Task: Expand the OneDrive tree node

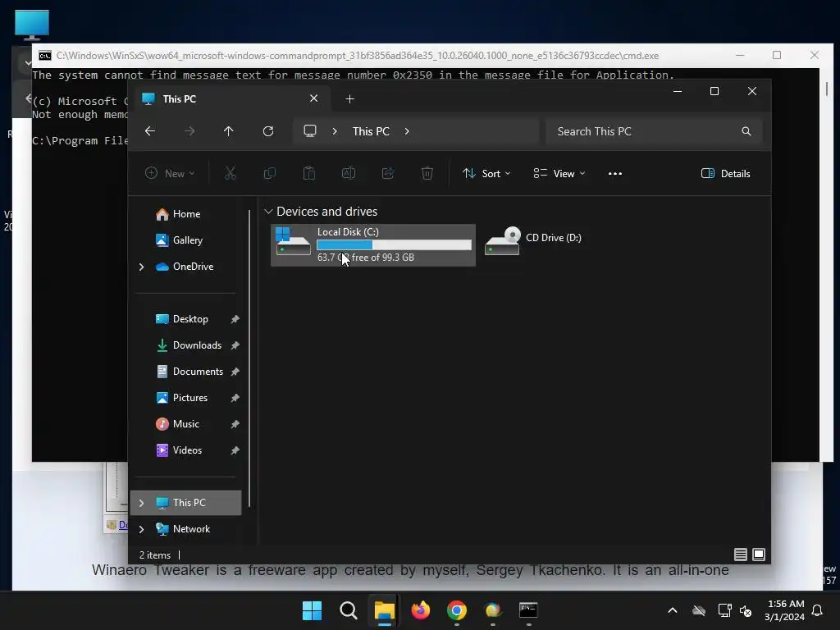Action: click(141, 267)
